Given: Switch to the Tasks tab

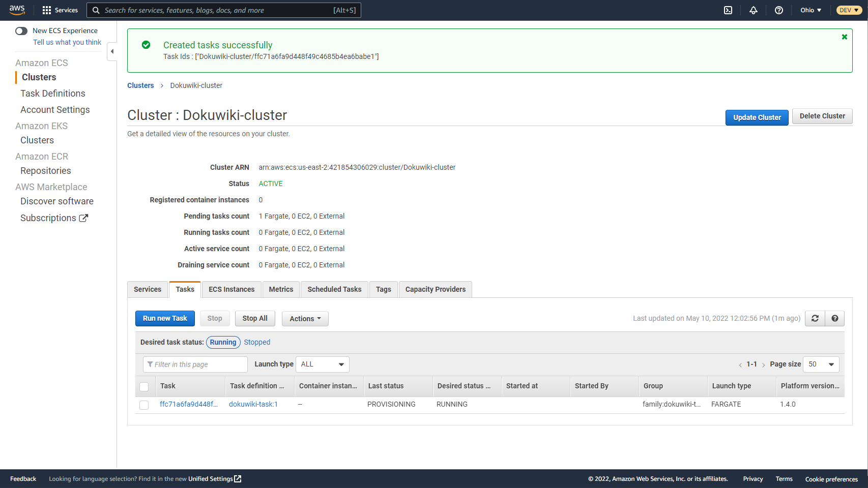Looking at the screenshot, I should click(185, 289).
